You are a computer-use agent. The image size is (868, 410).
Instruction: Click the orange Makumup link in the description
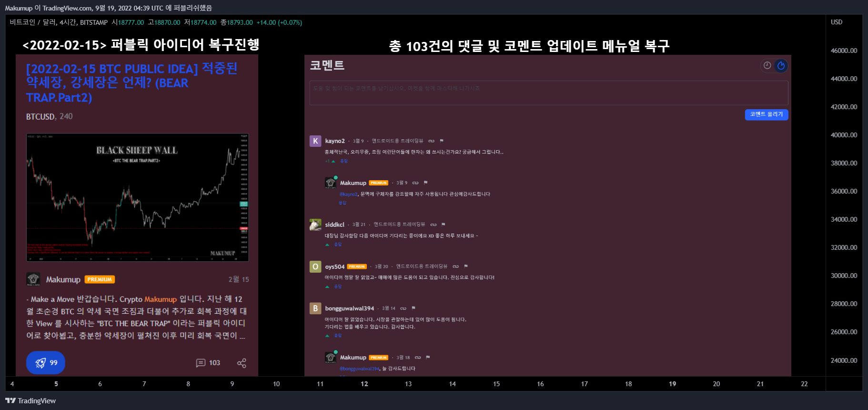click(161, 299)
